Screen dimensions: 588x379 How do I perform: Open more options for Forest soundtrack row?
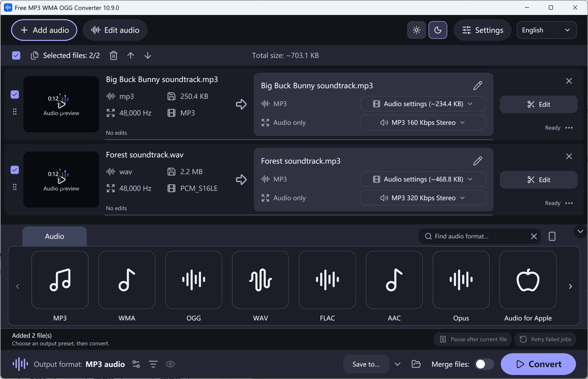pos(569,203)
